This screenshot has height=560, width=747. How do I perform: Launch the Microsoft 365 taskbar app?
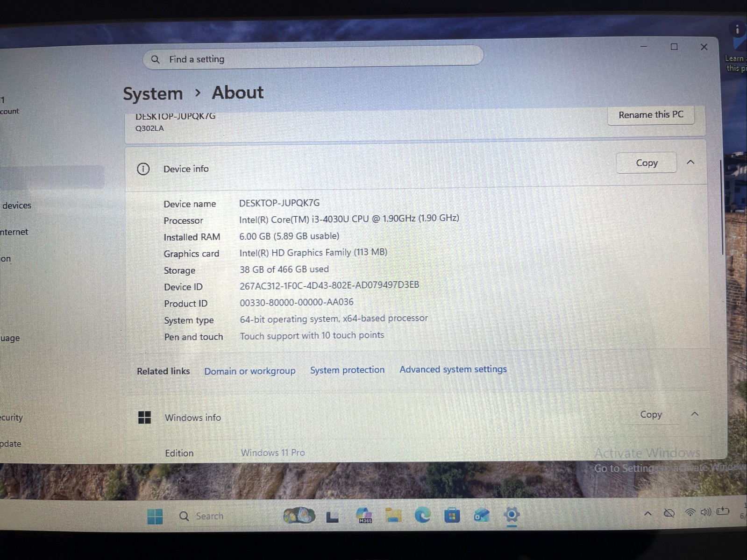pos(364,515)
